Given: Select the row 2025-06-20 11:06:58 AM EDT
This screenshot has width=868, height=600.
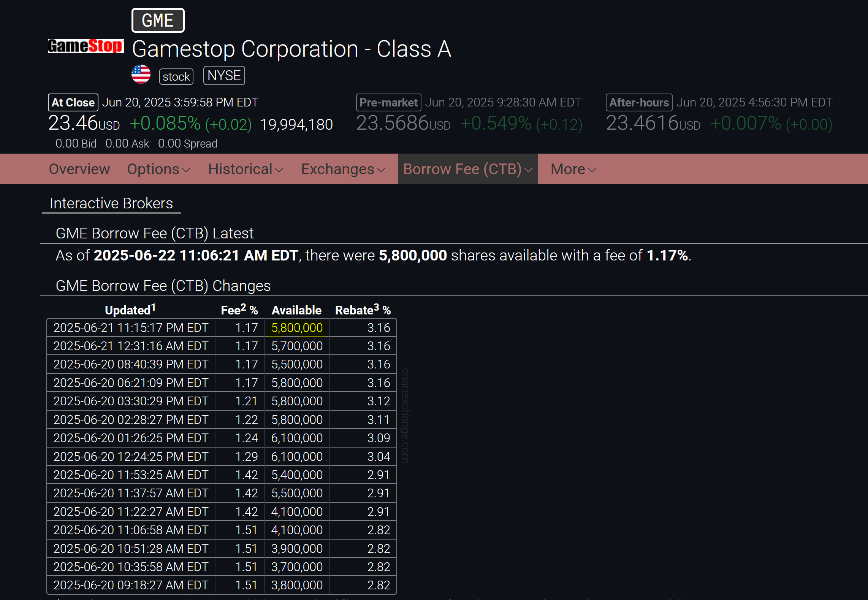Looking at the screenshot, I should pyautogui.click(x=222, y=530).
